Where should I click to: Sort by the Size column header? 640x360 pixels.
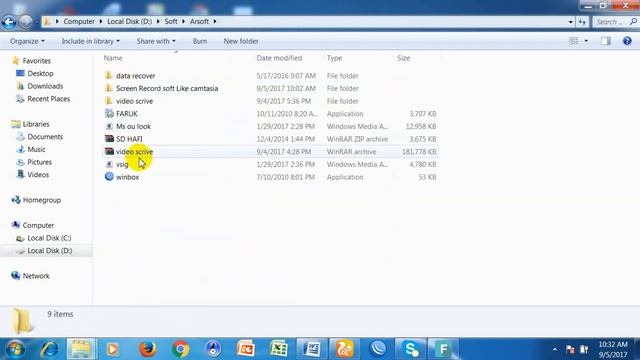tap(404, 58)
